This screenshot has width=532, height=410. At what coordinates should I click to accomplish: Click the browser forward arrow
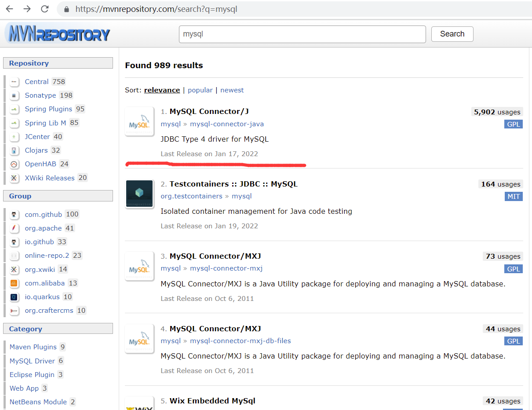tap(27, 9)
